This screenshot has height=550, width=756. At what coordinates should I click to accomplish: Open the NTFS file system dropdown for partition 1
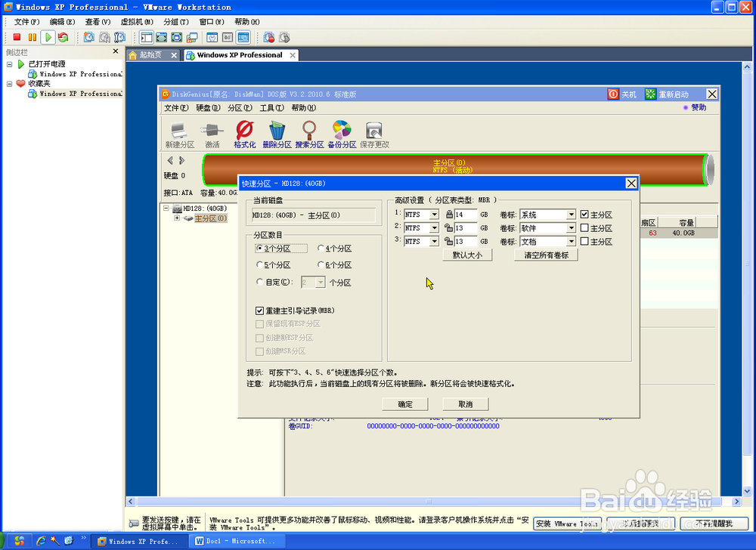click(435, 215)
